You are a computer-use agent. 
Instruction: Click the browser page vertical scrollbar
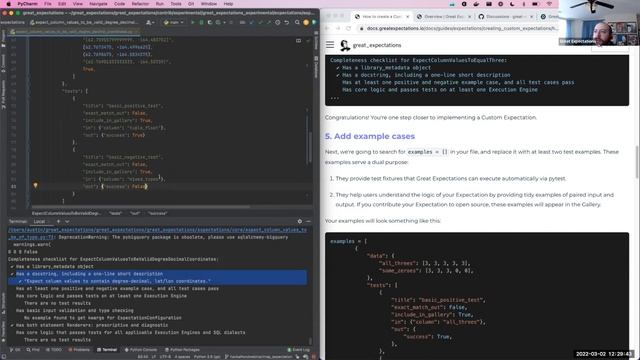tap(637, 162)
